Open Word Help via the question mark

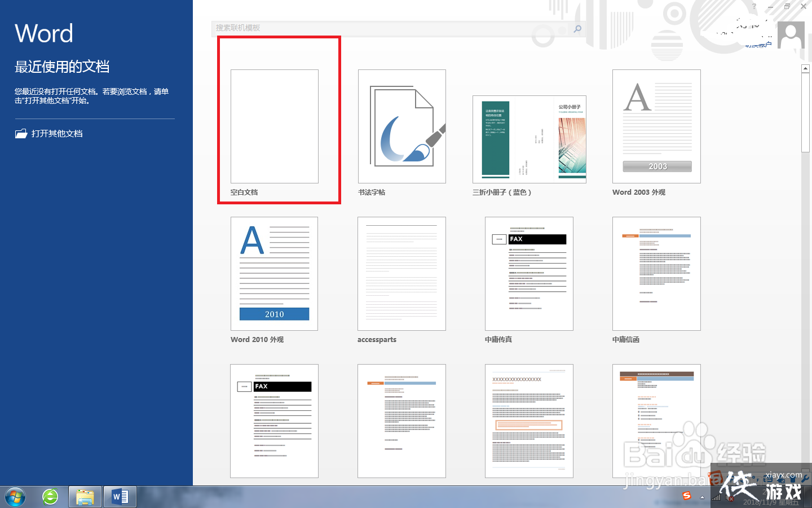[754, 6]
